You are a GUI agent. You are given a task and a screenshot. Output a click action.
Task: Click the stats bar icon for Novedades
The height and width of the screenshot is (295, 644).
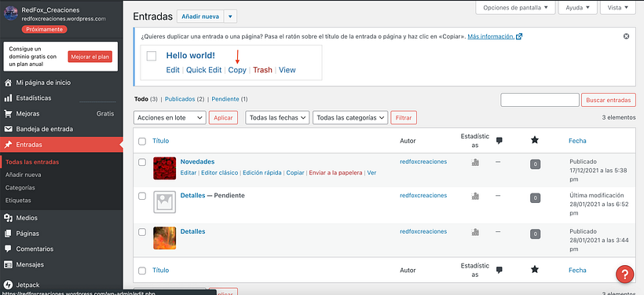(x=475, y=163)
